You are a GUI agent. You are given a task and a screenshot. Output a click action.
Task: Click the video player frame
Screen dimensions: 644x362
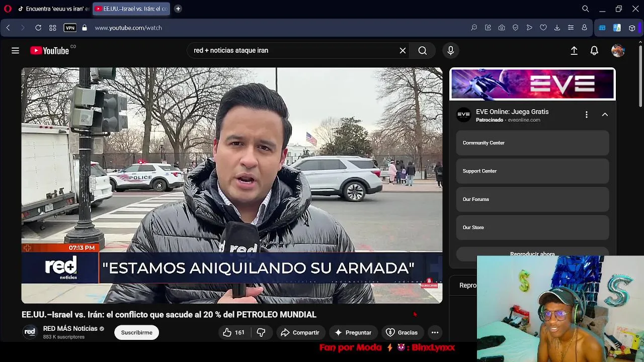pyautogui.click(x=232, y=186)
